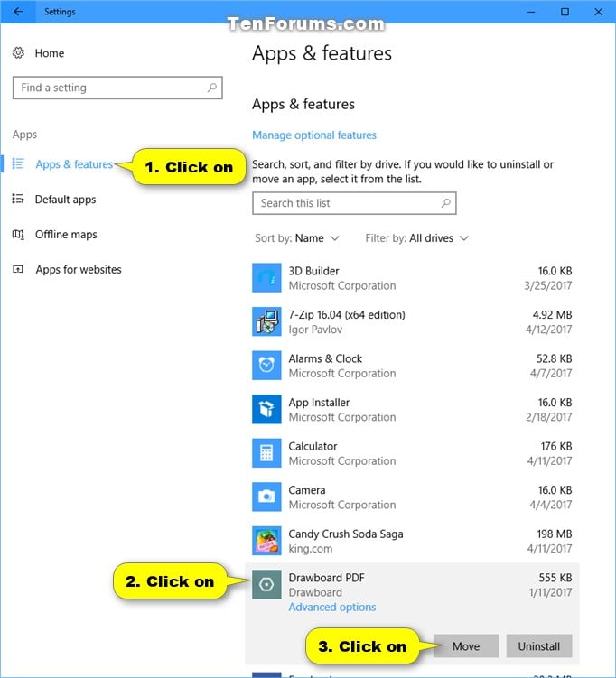Click Manage optional features link
The image size is (616, 678).
tap(314, 135)
